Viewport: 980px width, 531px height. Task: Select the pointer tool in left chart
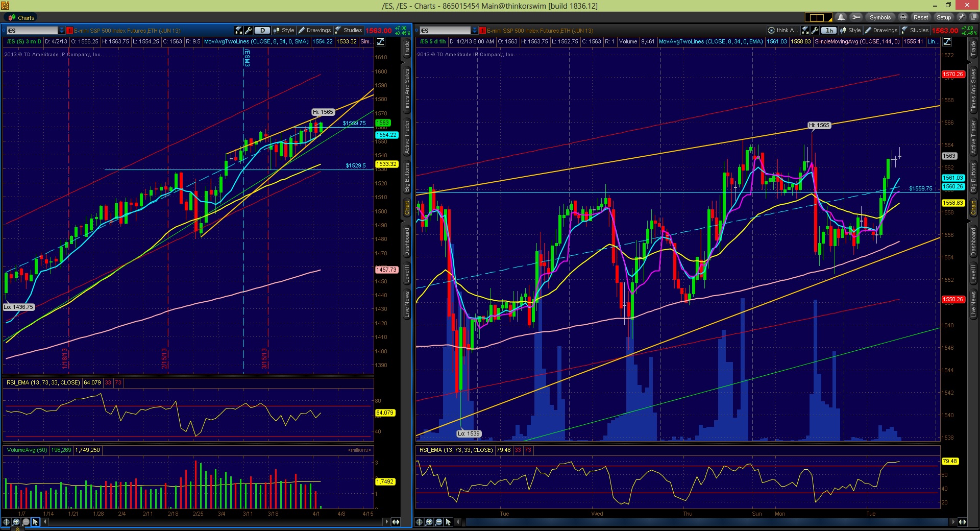coord(35,522)
